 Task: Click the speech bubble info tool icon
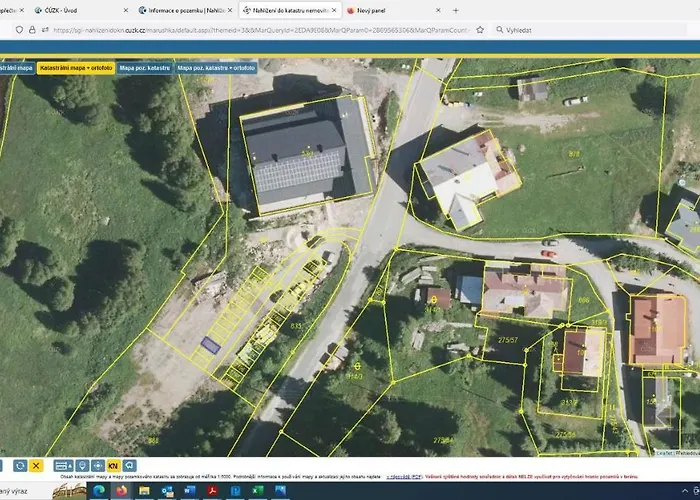tap(129, 466)
